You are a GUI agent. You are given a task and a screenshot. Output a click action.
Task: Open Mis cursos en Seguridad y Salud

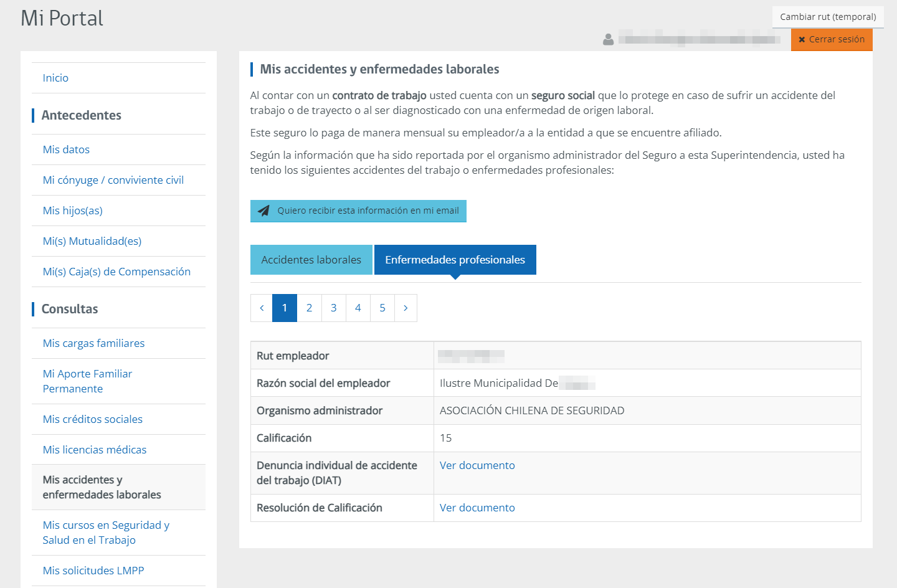point(106,533)
